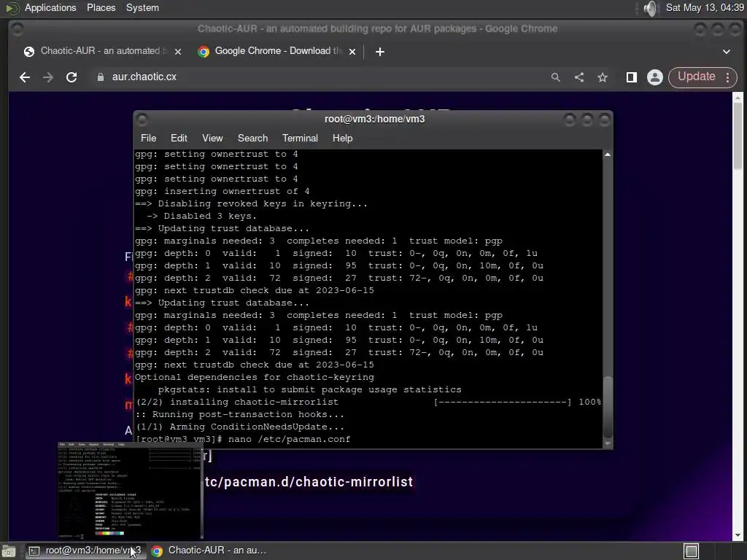Share this page icon
Image resolution: width=747 pixels, height=560 pixels.
click(x=578, y=77)
